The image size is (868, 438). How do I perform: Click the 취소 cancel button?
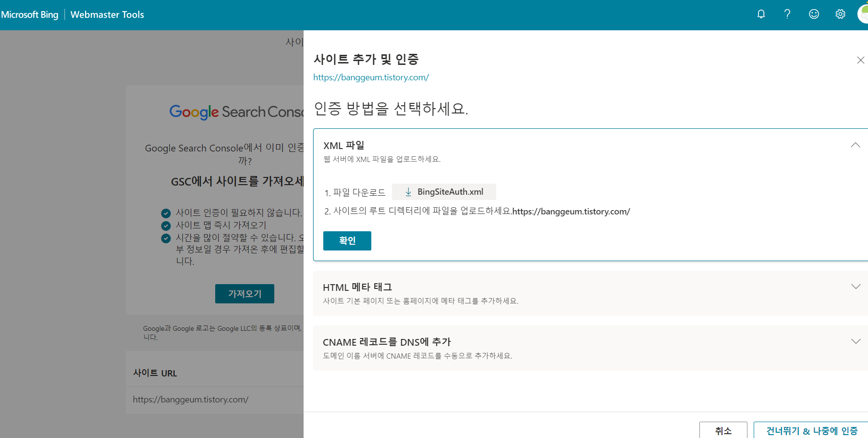[723, 430]
